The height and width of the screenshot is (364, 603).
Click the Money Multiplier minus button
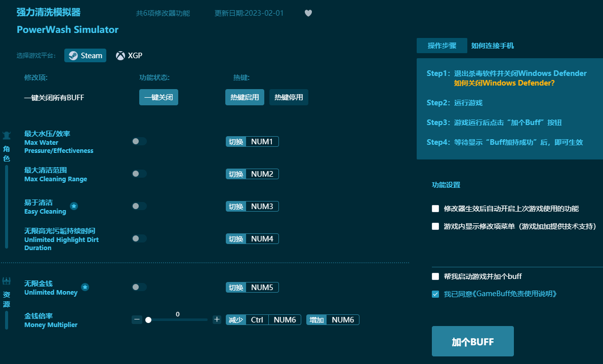pos(137,320)
